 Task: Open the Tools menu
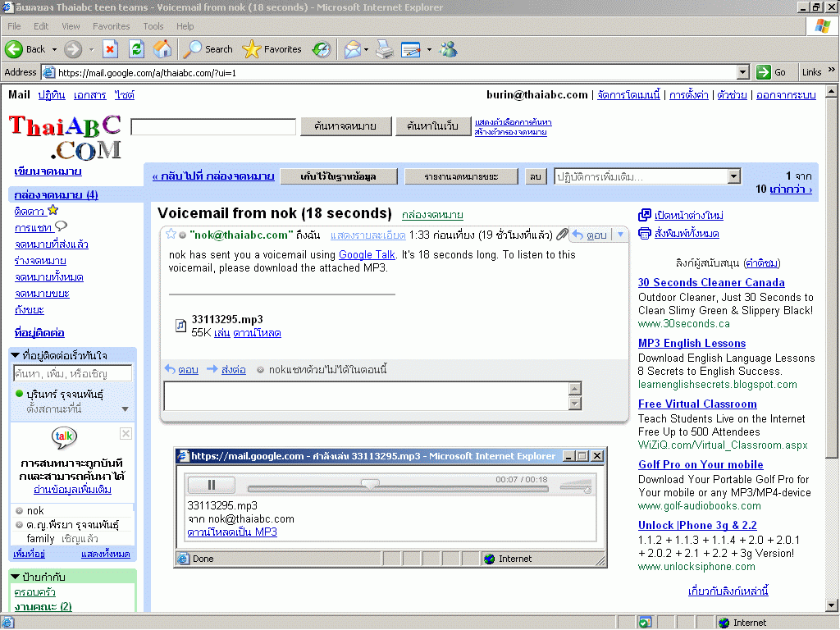(x=153, y=26)
